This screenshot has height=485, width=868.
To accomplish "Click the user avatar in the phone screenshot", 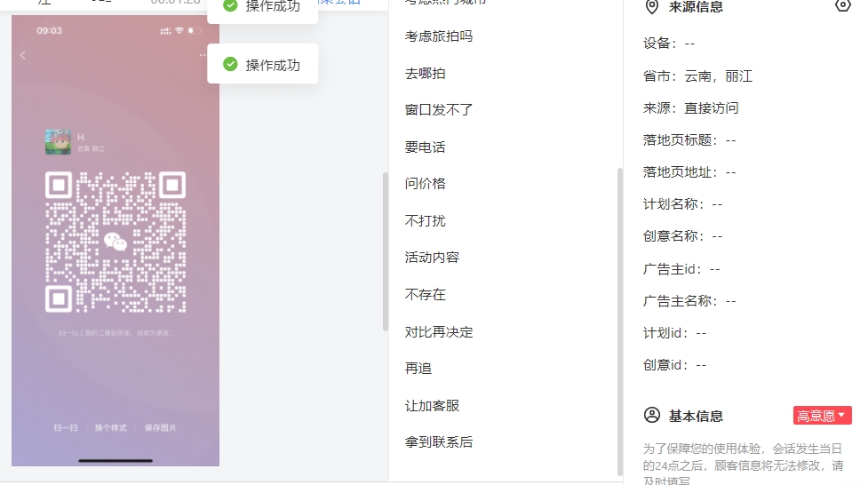I will tap(58, 142).
